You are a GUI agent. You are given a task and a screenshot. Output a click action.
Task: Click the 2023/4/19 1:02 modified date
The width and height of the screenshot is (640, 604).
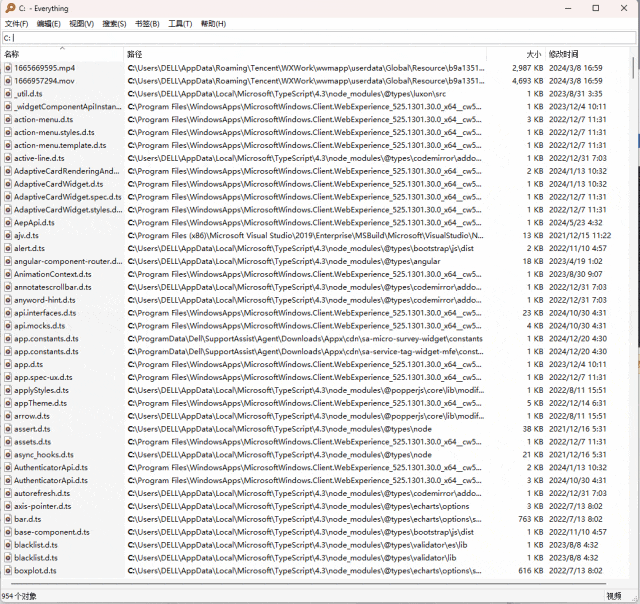tap(576, 261)
